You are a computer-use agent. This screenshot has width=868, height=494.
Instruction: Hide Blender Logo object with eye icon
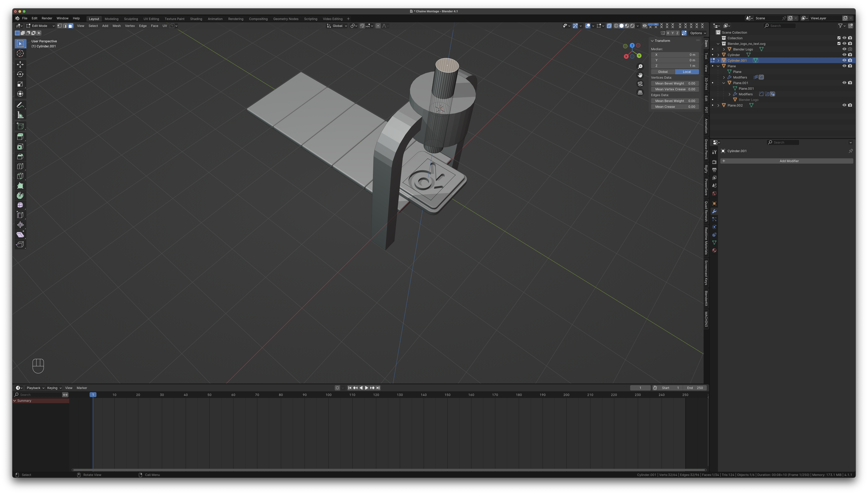[844, 49]
